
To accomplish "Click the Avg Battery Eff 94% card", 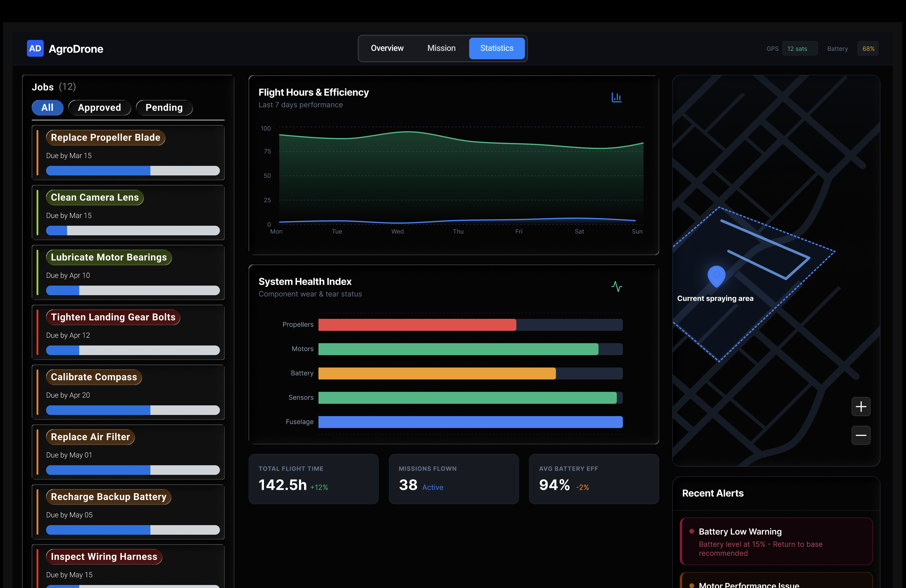I will [594, 479].
